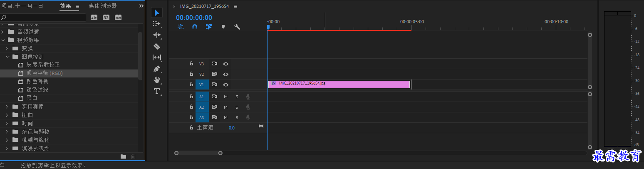Select the Ripple Edit tool
The height and width of the screenshot is (169, 644).
(x=157, y=35)
